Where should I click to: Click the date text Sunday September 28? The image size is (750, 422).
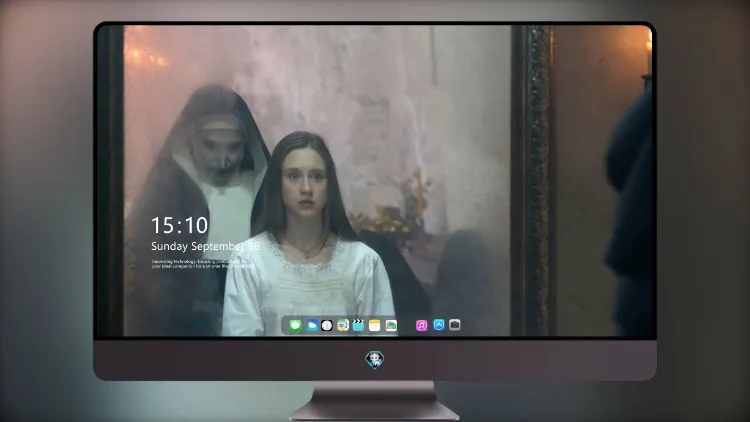tap(206, 246)
